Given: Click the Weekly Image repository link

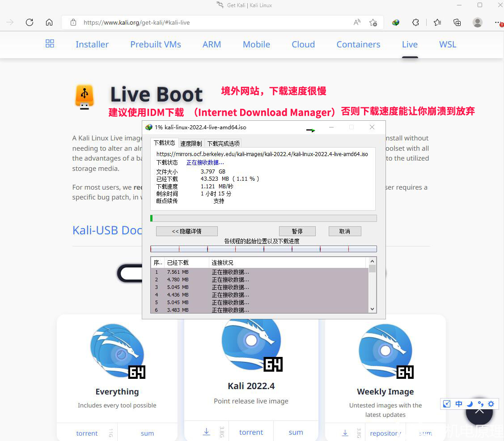Looking at the screenshot, I should point(385,433).
